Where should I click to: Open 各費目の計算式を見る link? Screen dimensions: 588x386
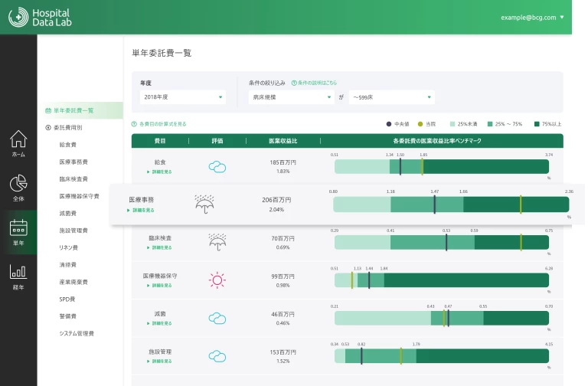(x=161, y=123)
